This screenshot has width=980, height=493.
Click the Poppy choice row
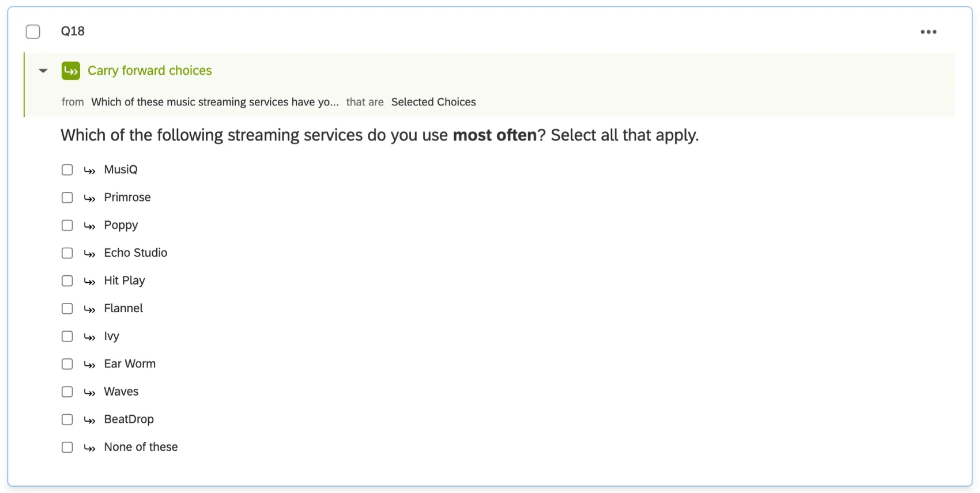tap(120, 225)
